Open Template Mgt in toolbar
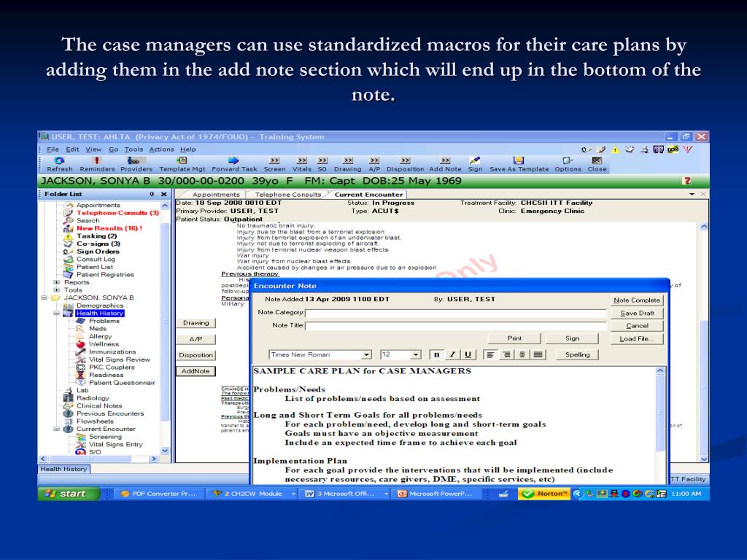Image resolution: width=747 pixels, height=560 pixels. (182, 164)
